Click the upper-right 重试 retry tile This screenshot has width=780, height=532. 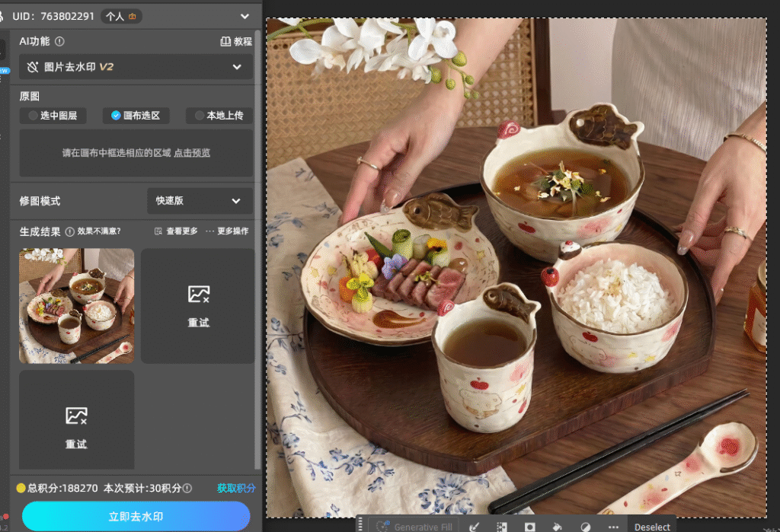(x=198, y=306)
